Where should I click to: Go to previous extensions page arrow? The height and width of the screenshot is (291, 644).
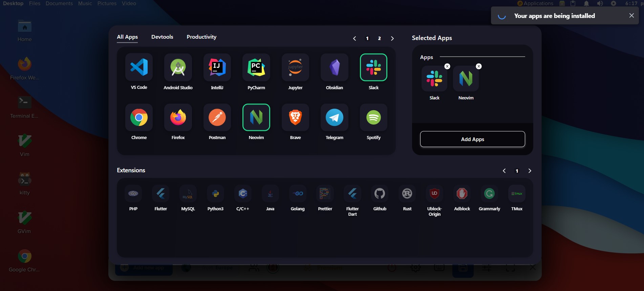504,171
